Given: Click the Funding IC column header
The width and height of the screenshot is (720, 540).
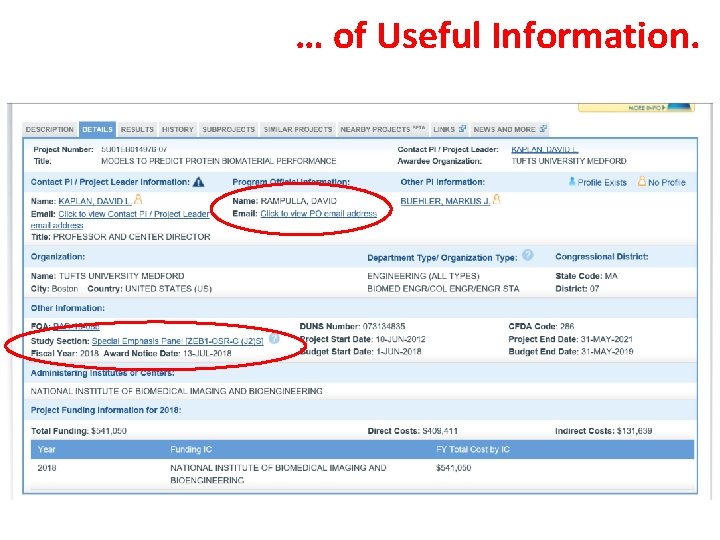Looking at the screenshot, I should pos(191,450).
